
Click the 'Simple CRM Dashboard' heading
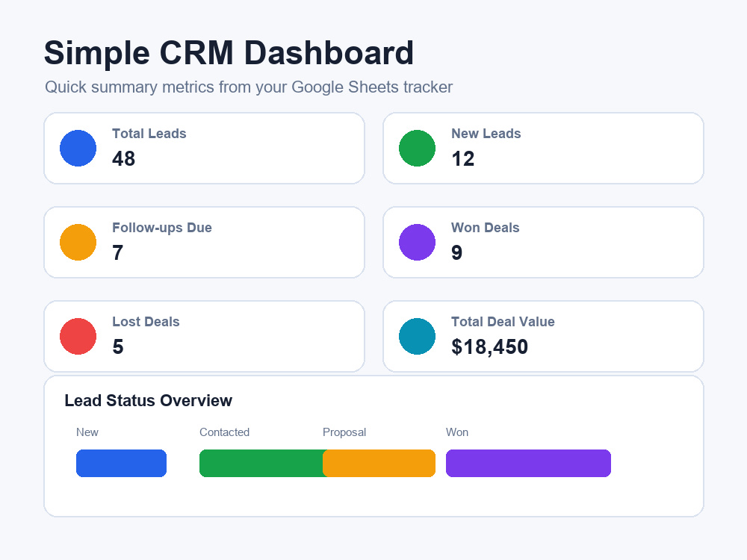229,53
